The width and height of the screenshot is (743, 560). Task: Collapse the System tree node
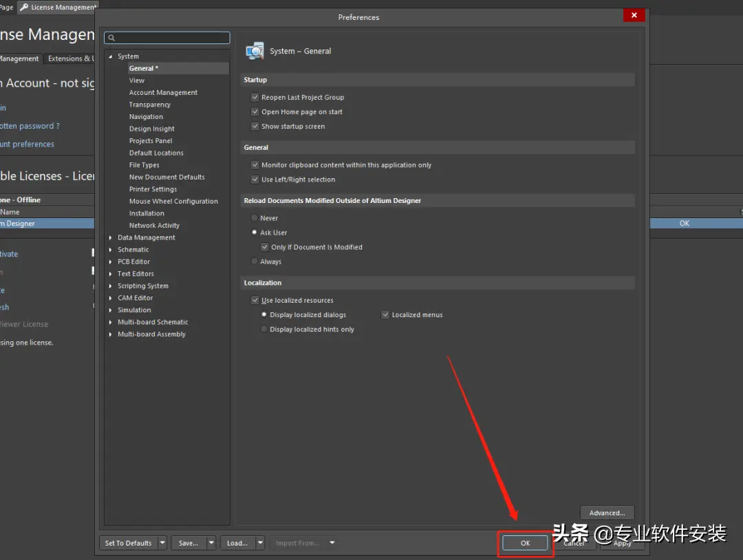click(x=110, y=56)
